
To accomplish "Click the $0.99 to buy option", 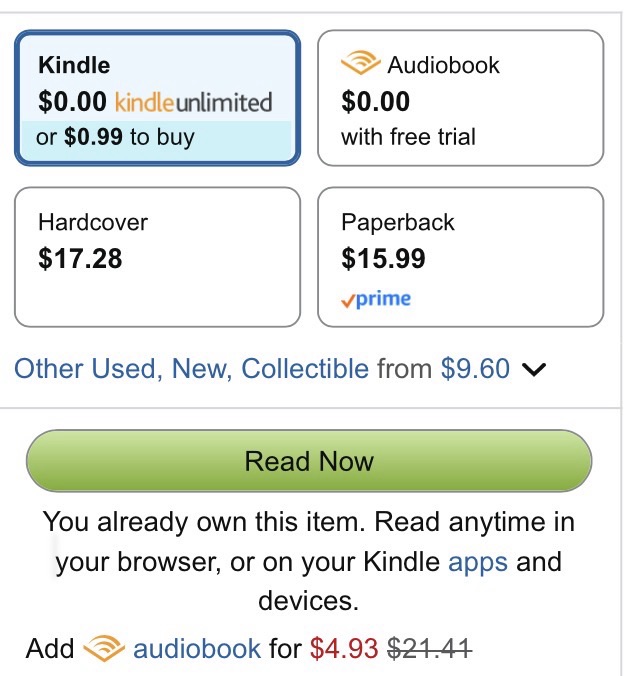I will 115,138.
